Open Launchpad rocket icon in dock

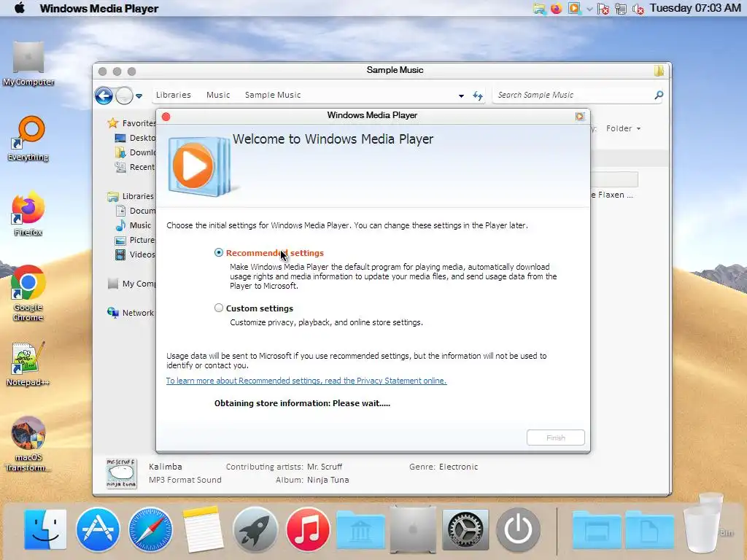[255, 529]
